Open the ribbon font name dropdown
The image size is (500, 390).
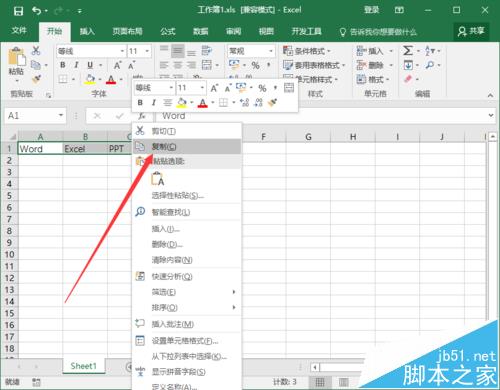pos(122,51)
